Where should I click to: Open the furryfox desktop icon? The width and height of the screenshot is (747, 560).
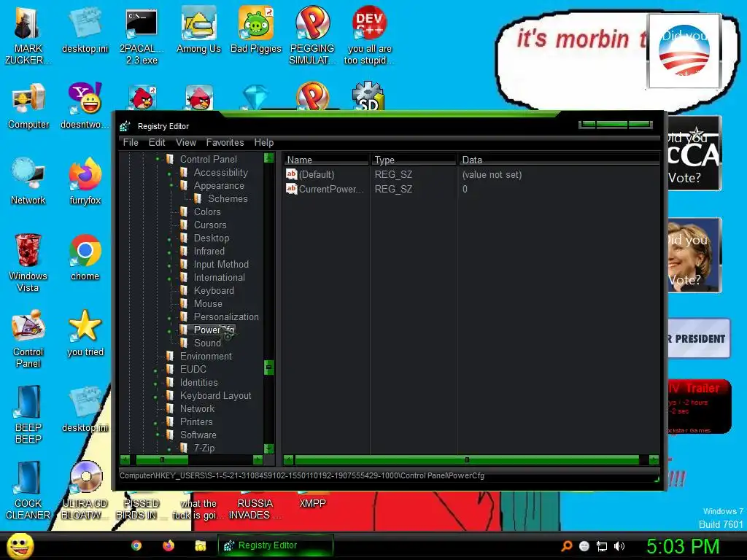coord(85,182)
